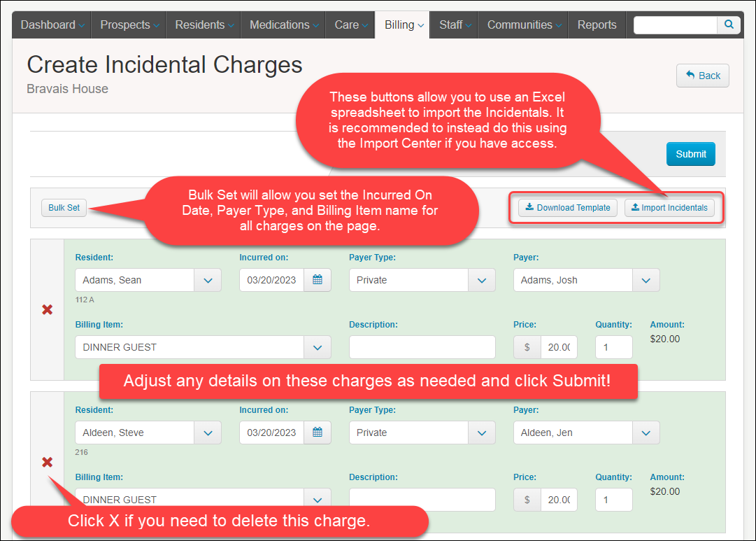Click the Bulk Set button
This screenshot has width=756, height=541.
pyautogui.click(x=64, y=208)
